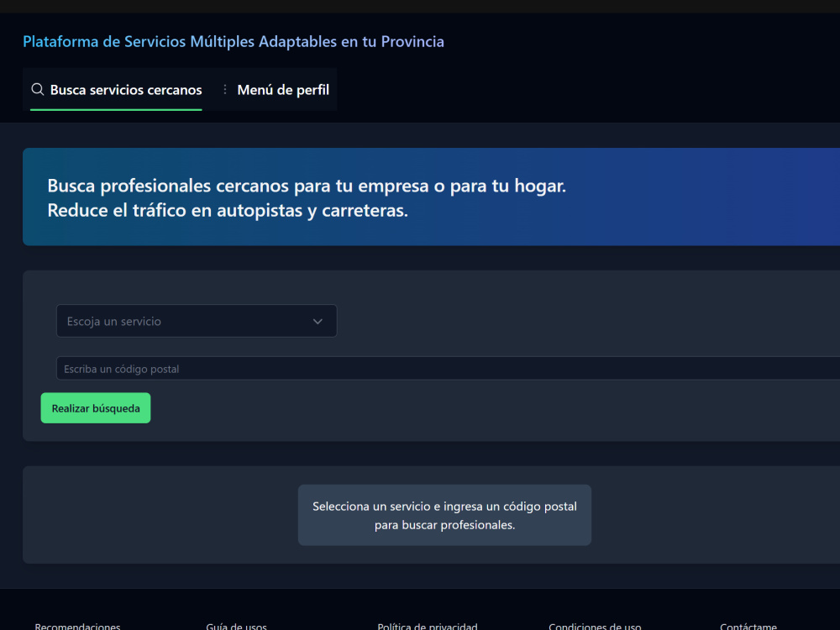Click the magnifier icon beside Busca servicios cercanos
This screenshot has width=840, height=630.
(38, 90)
